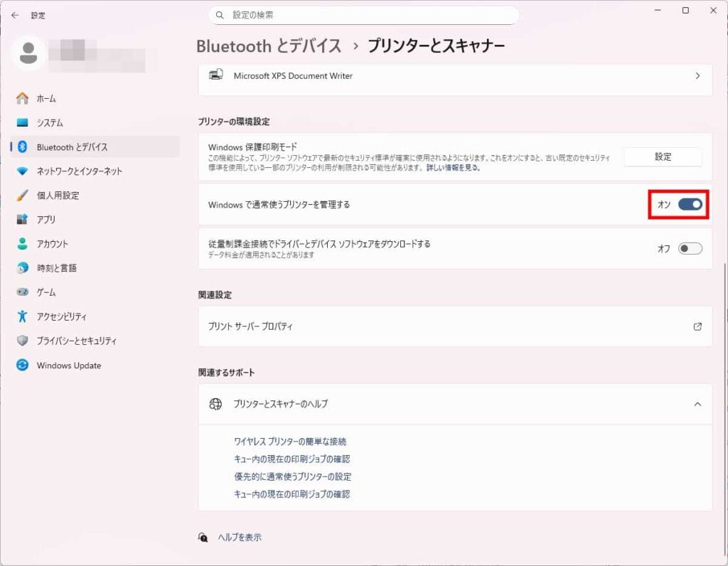
Task: Click the 設定 button for protected print mode
Action: click(x=663, y=156)
